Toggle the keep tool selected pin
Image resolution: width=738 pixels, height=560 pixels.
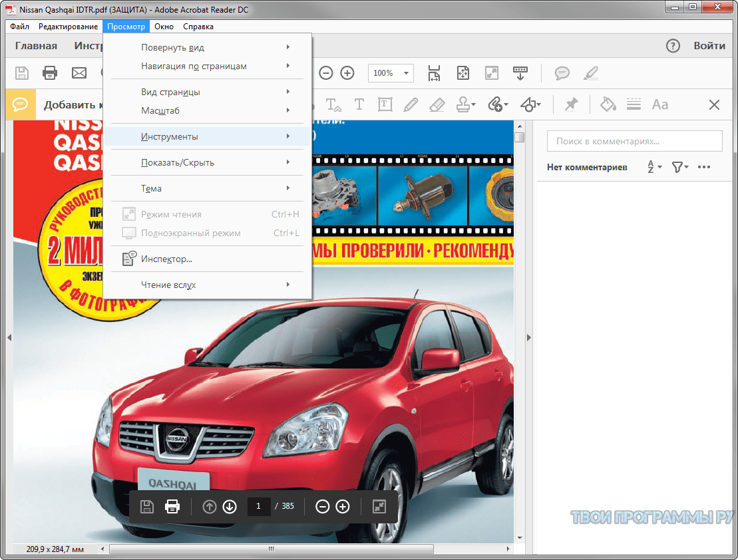pyautogui.click(x=572, y=104)
